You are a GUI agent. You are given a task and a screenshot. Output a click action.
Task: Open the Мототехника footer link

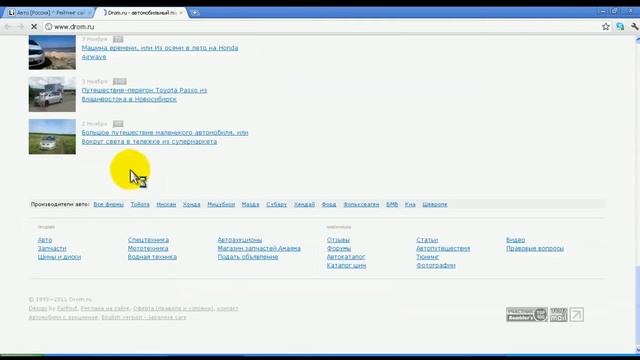[x=148, y=248]
